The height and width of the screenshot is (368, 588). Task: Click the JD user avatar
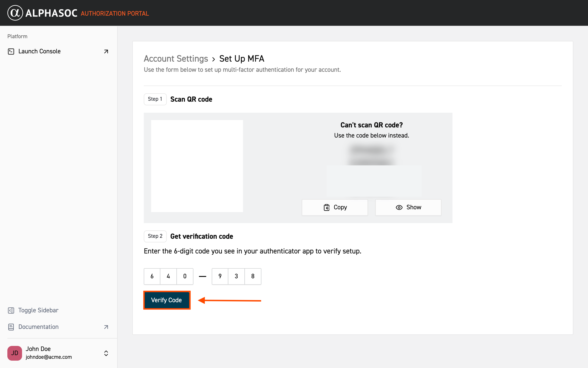click(14, 353)
